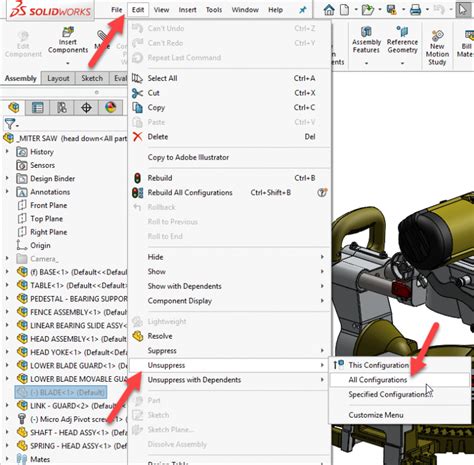The image size is (474, 465).
Task: Open the ConfigurationManager tab icon
Action: click(62, 108)
